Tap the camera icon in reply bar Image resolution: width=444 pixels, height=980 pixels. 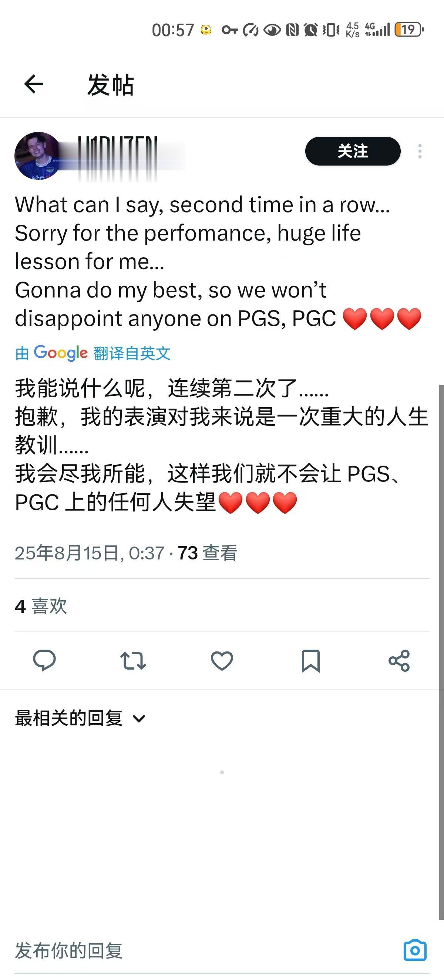(415, 950)
